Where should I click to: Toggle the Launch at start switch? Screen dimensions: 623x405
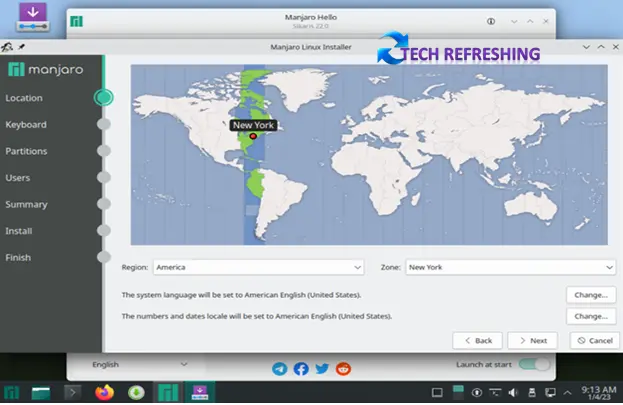(x=535, y=365)
